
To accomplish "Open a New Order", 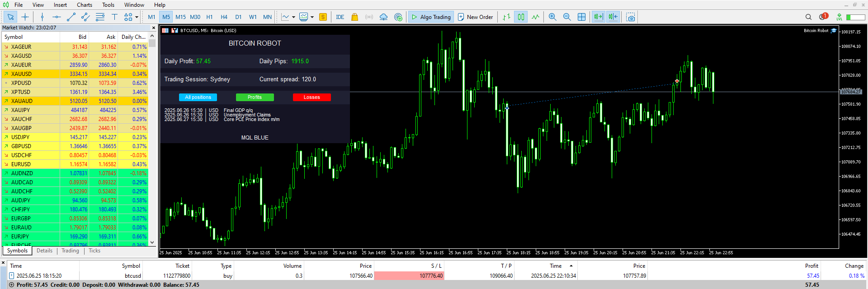I will (475, 17).
